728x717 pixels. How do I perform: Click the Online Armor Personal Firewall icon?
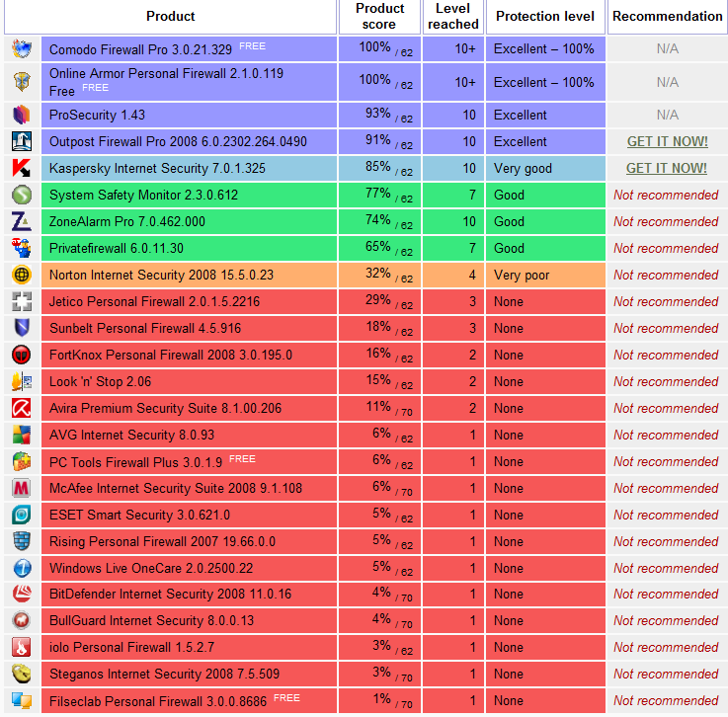coord(22,82)
